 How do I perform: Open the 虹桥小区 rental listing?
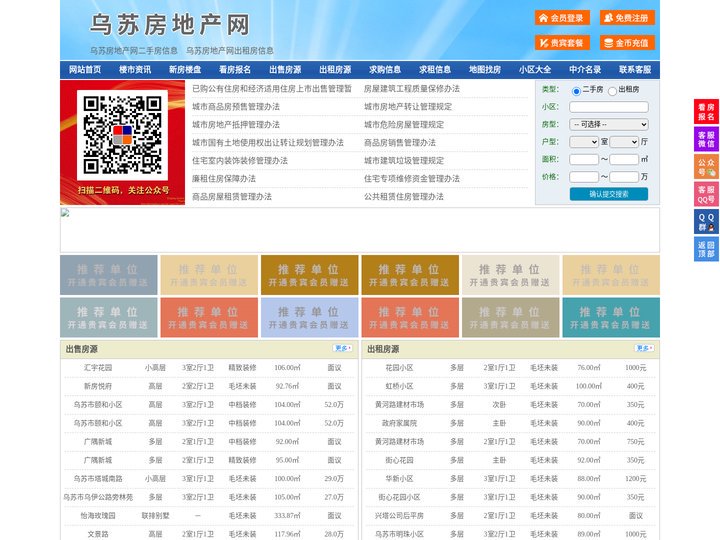coord(399,386)
